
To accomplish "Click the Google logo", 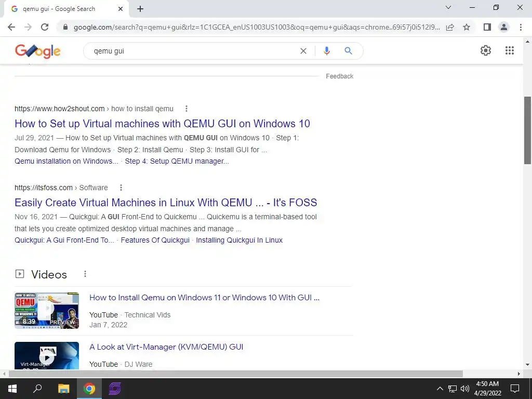I will pos(37,51).
